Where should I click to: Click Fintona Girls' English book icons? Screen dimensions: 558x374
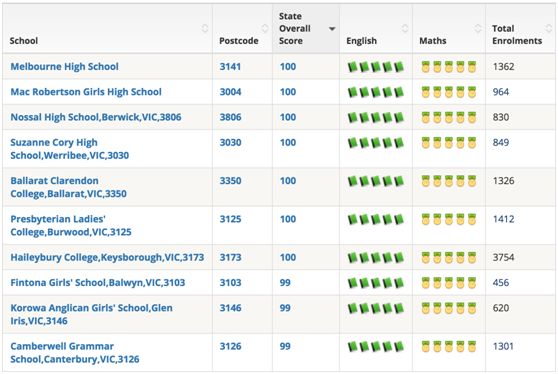coord(376,283)
